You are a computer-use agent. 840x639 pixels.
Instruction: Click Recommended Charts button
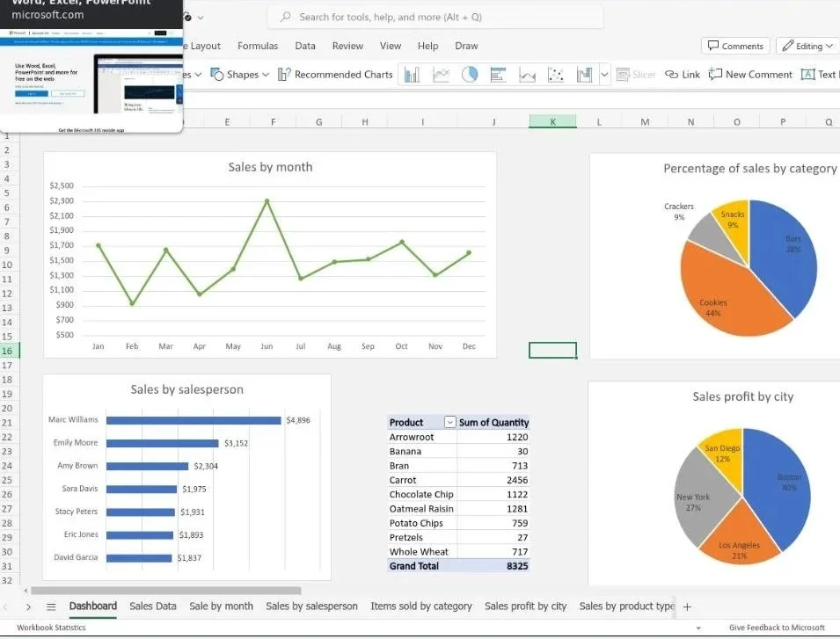coord(335,75)
